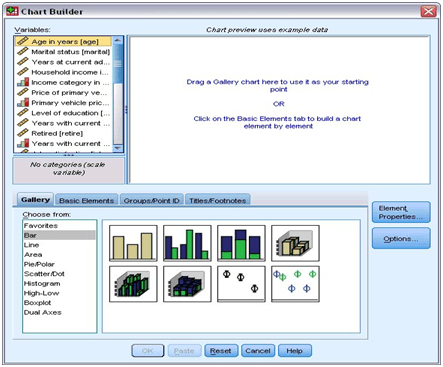Select Age in years [age] variable

tap(63, 41)
